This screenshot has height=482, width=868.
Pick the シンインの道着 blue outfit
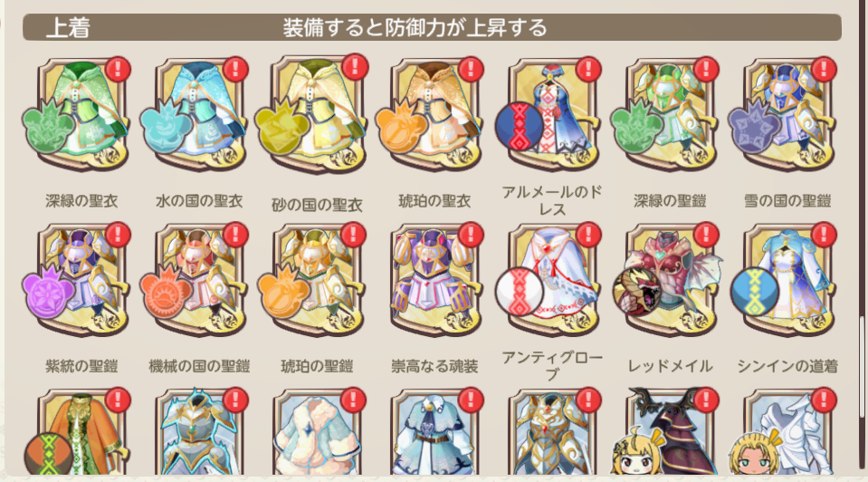click(x=789, y=280)
